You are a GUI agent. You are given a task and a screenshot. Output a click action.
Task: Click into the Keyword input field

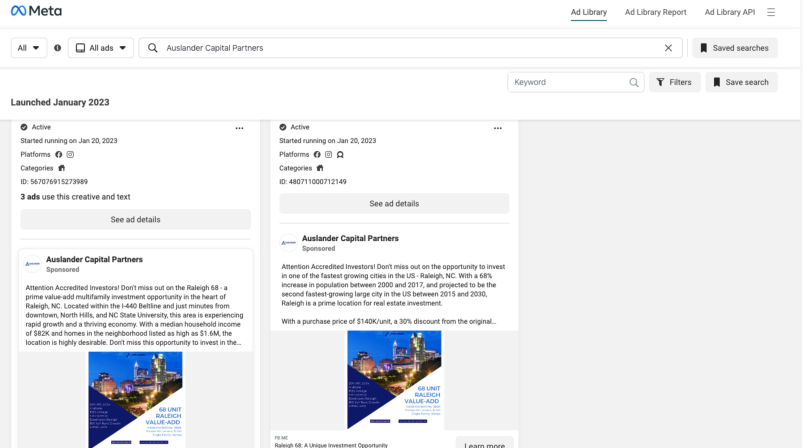point(569,82)
